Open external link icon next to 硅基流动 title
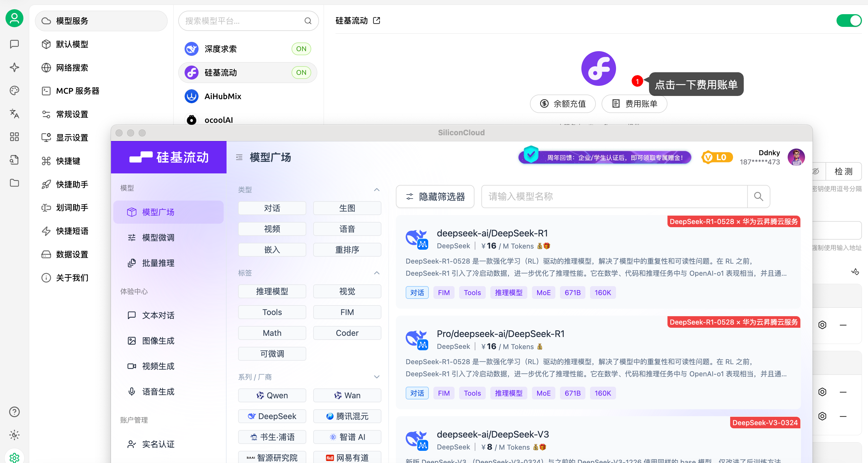 click(376, 21)
